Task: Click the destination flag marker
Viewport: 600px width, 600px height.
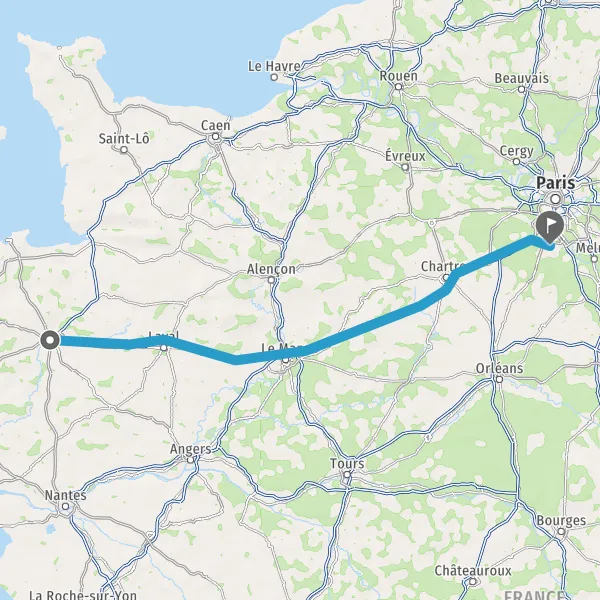Action: [x=550, y=227]
